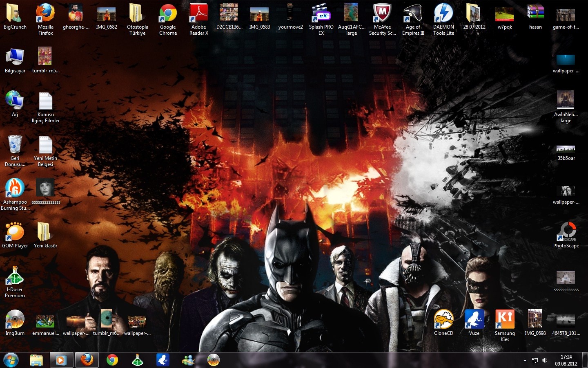Open the BigCrunch folder icon
This screenshot has height=368, width=588.
(x=15, y=13)
